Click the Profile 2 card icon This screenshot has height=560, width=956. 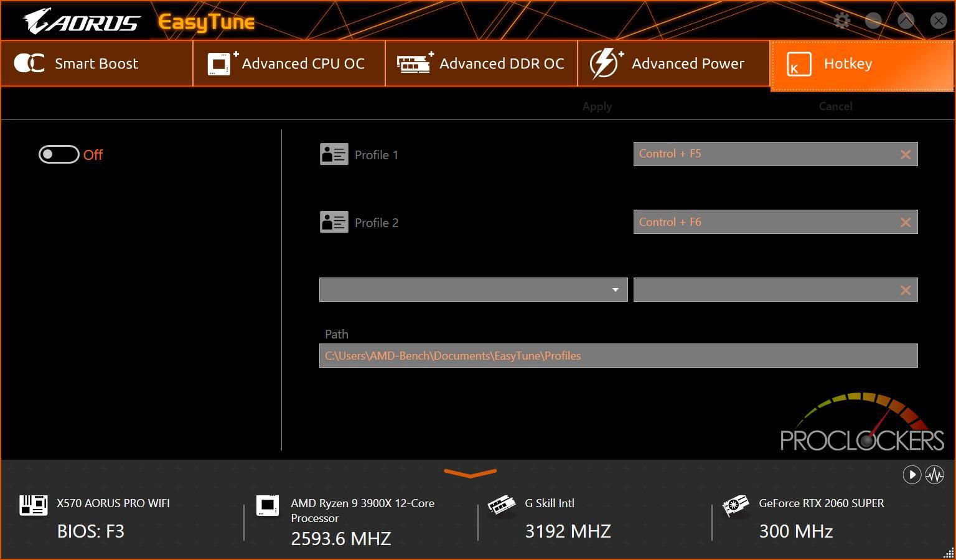click(x=334, y=222)
